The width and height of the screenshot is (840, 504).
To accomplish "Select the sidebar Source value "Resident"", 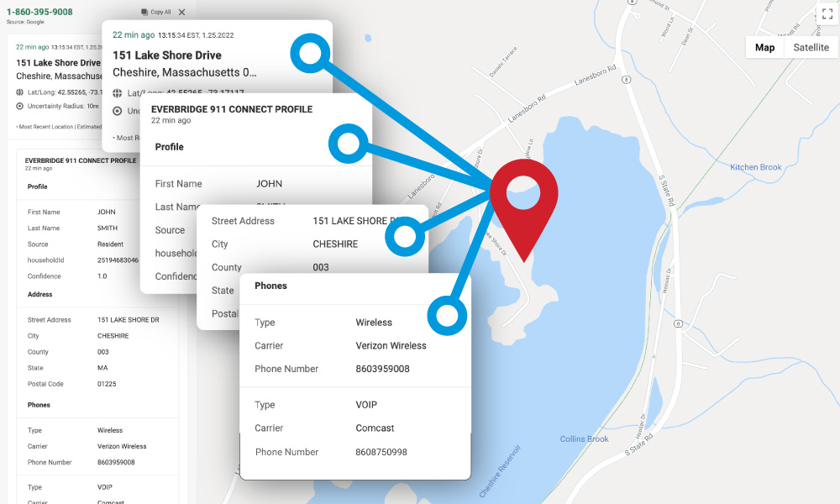I will [110, 244].
